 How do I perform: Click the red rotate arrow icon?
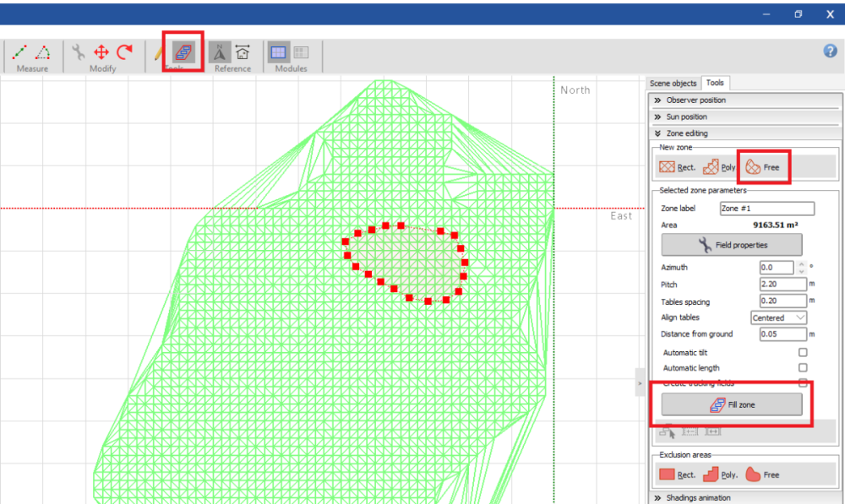(125, 52)
